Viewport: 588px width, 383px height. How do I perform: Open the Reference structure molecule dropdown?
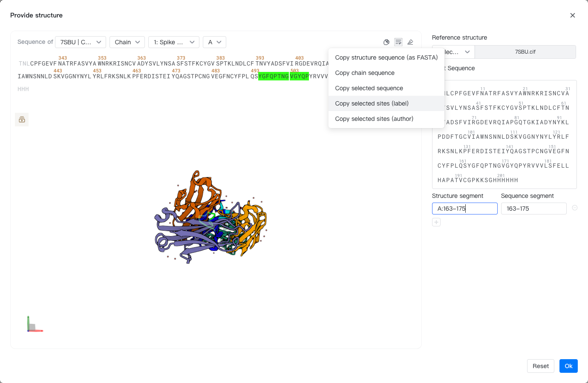453,52
